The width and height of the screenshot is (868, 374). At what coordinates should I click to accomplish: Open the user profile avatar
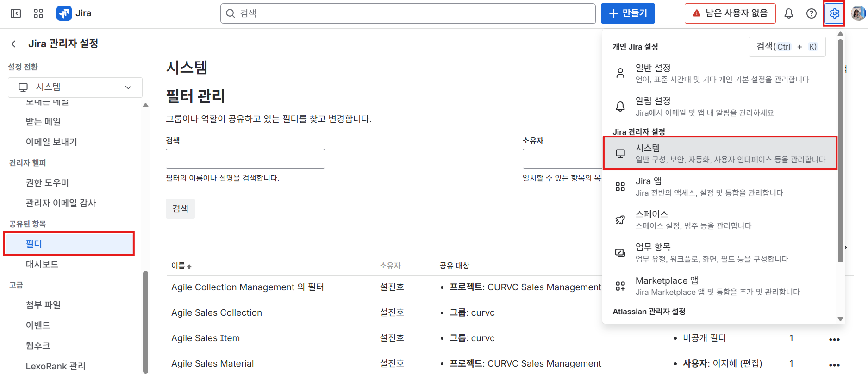coord(858,13)
